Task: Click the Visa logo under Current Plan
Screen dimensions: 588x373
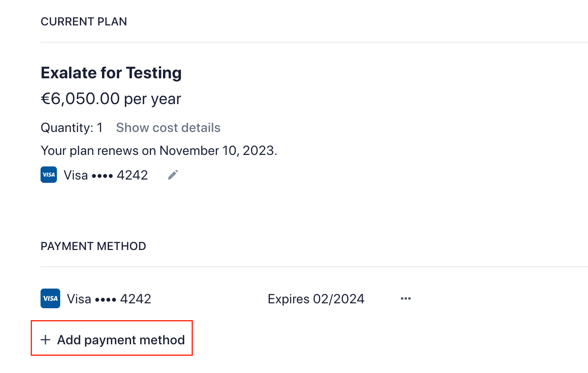Action: [49, 175]
